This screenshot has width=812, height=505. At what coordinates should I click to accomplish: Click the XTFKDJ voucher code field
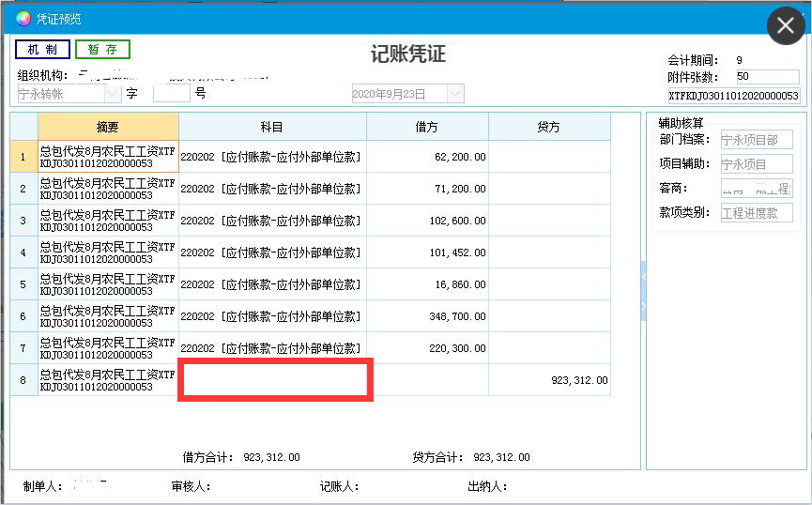coord(733,96)
